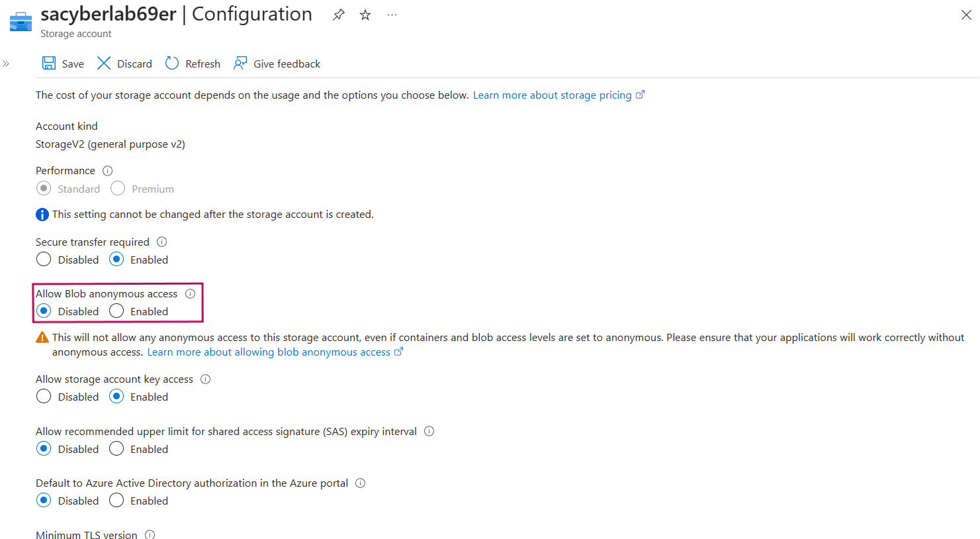Screen dimensions: 980x539
Task: Click the warning icon in anonymous access notice
Action: tap(42, 336)
